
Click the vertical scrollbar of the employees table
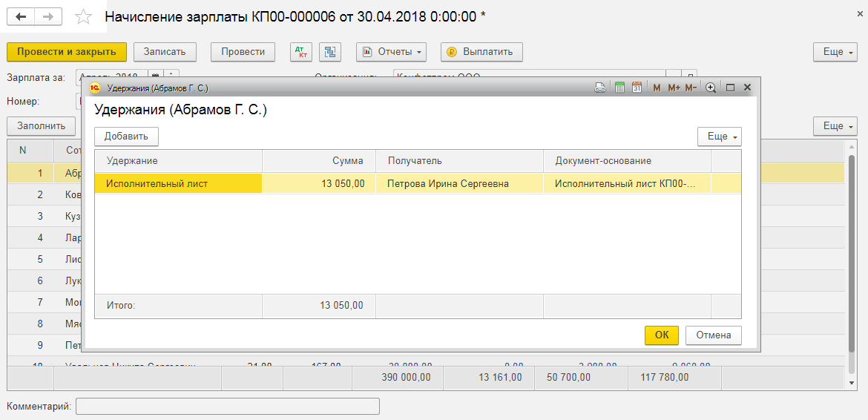(852, 254)
